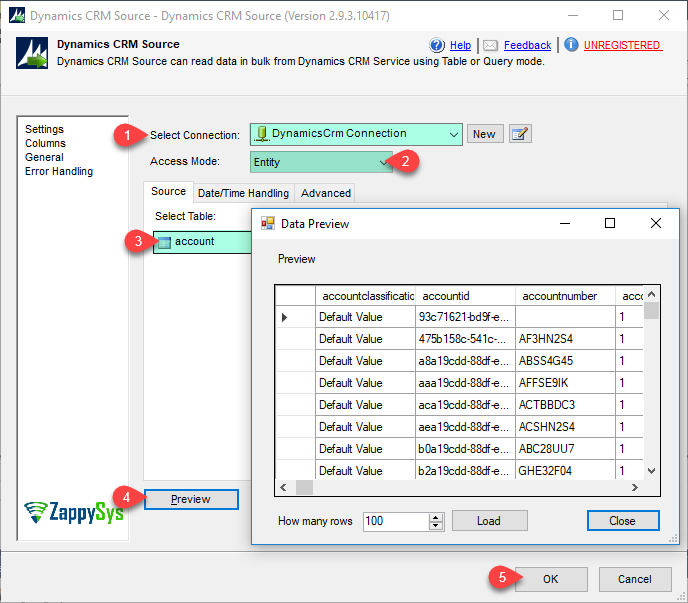Screen dimensions: 688x603
Task: Click the cell ACTBBDC3
Action: [566, 405]
